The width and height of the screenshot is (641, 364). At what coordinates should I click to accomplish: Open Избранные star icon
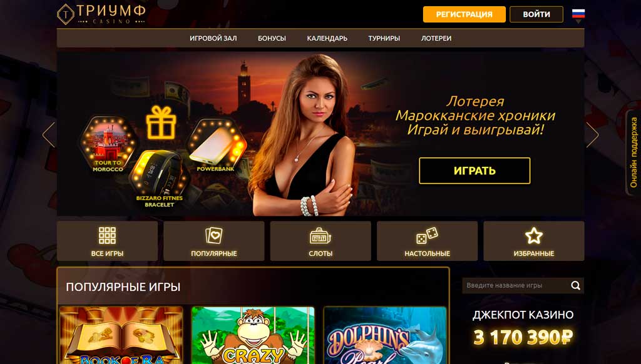533,236
